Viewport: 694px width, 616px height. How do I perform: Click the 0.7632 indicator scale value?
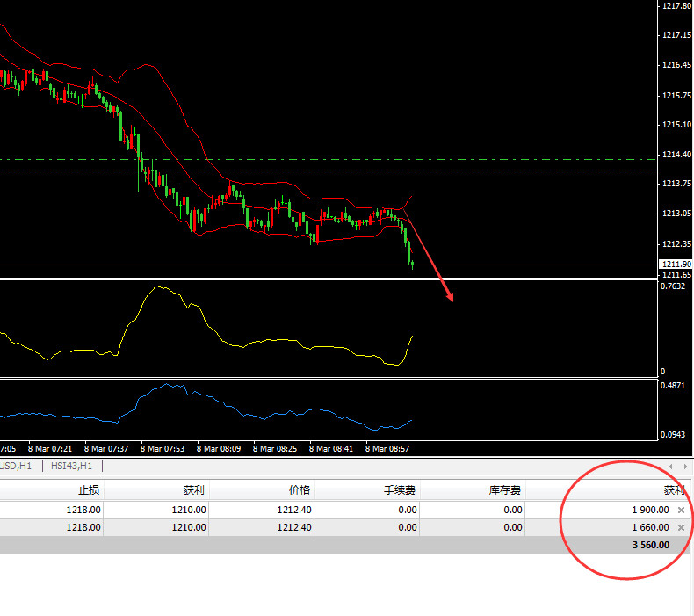point(673,286)
